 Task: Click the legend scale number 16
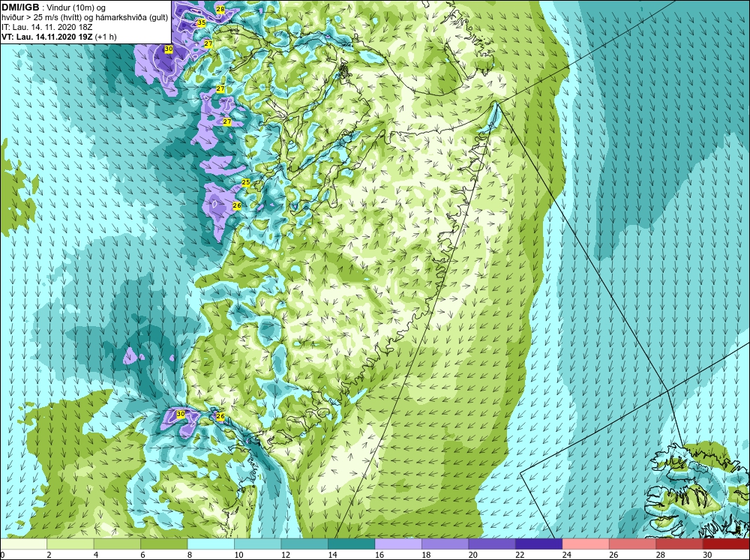pyautogui.click(x=379, y=554)
